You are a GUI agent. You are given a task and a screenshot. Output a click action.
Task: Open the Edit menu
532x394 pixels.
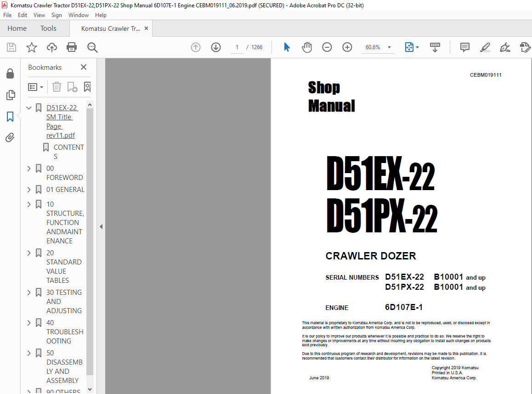(x=23, y=15)
